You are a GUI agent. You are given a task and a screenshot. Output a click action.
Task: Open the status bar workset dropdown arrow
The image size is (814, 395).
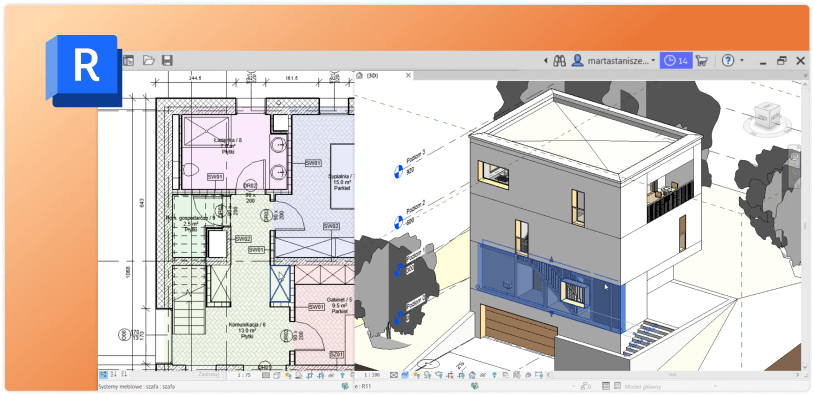pos(574,386)
